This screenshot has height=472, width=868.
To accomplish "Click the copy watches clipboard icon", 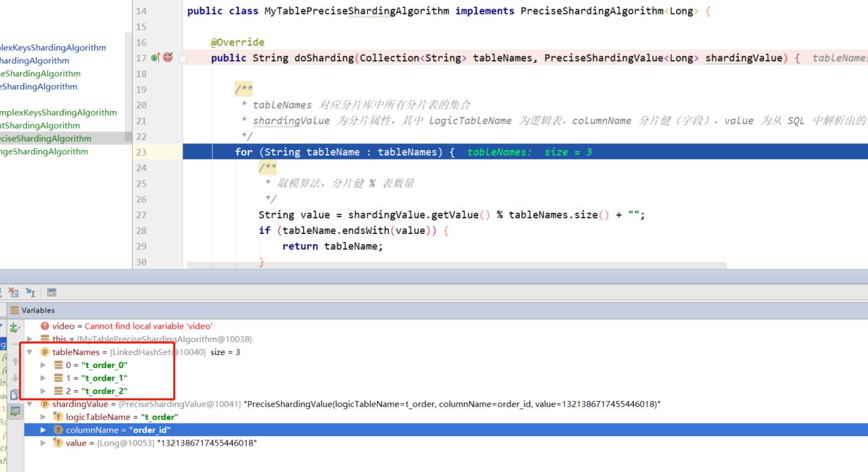I will pos(14,394).
